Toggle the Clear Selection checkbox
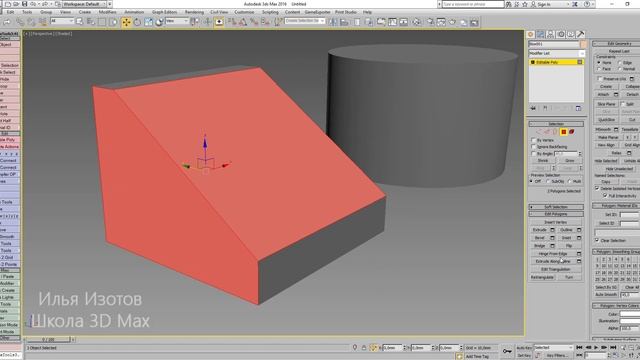 [x=597, y=240]
